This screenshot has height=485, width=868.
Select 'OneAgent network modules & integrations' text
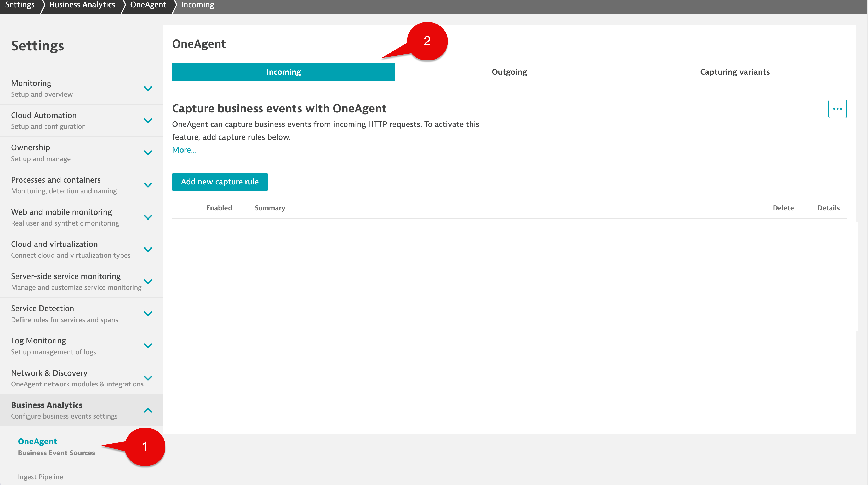[77, 384]
